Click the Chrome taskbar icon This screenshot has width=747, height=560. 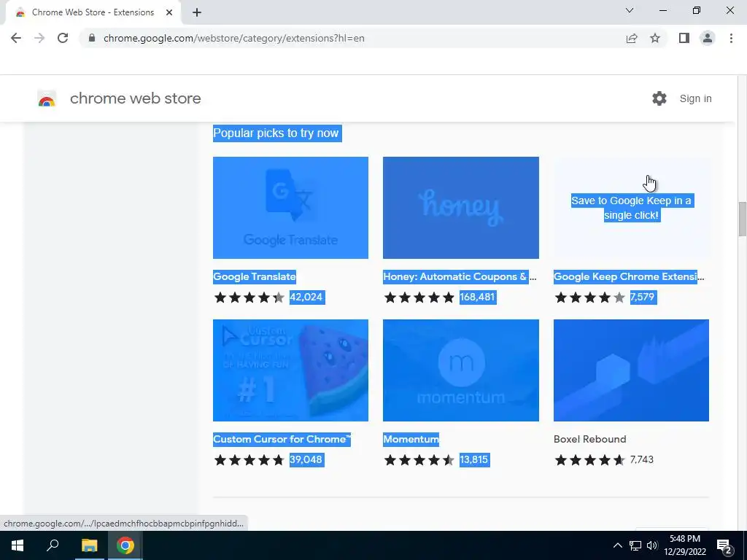(125, 545)
